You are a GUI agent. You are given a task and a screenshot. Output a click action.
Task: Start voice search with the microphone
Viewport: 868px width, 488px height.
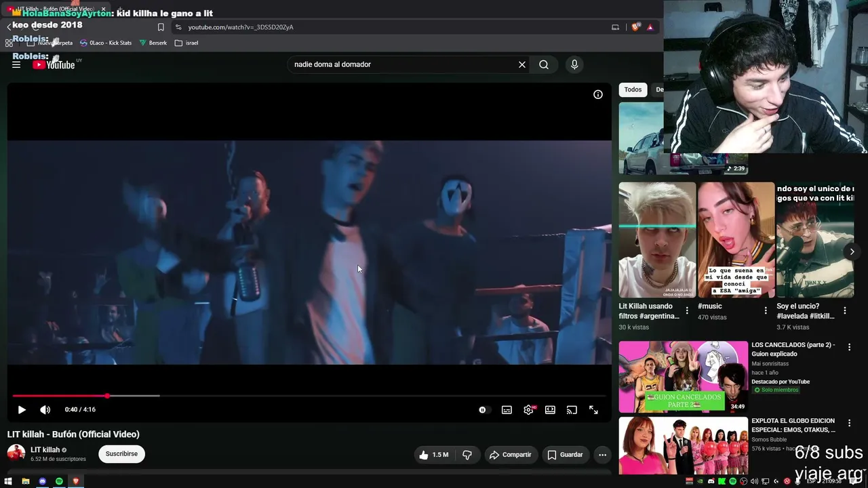pyautogui.click(x=574, y=64)
